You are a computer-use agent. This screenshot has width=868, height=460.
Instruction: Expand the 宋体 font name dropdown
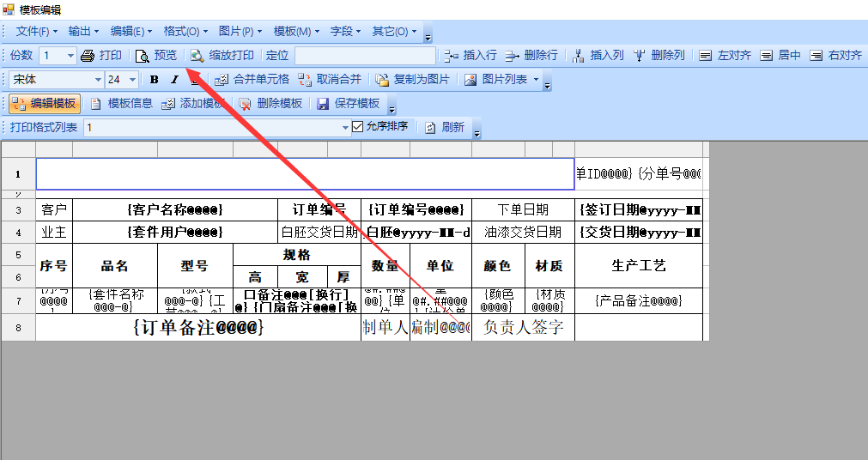coord(97,80)
